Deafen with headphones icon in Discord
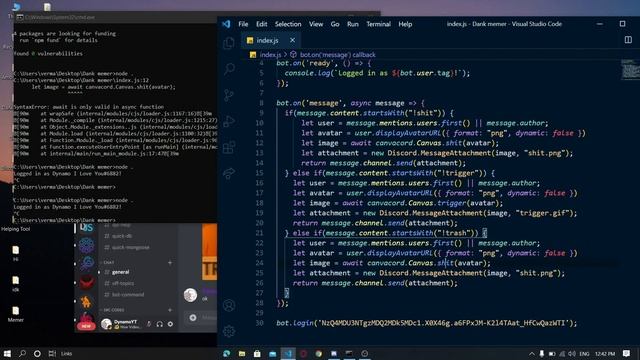 160,324
